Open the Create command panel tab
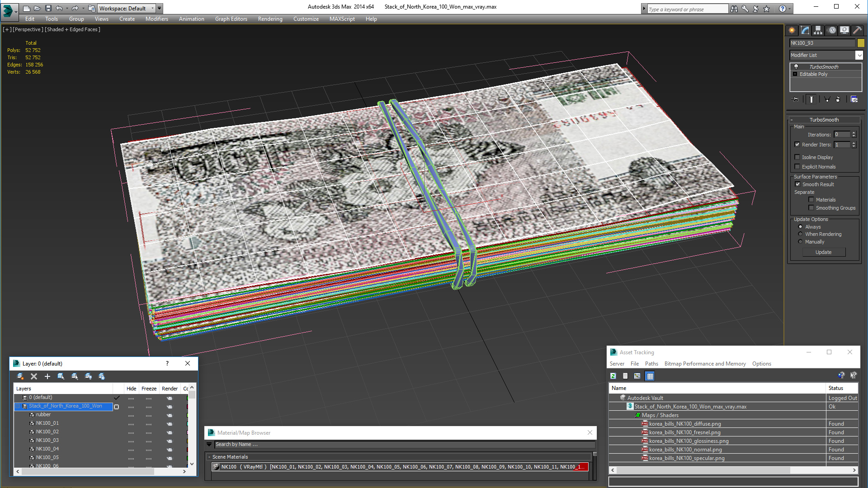This screenshot has width=868, height=488. (x=792, y=30)
